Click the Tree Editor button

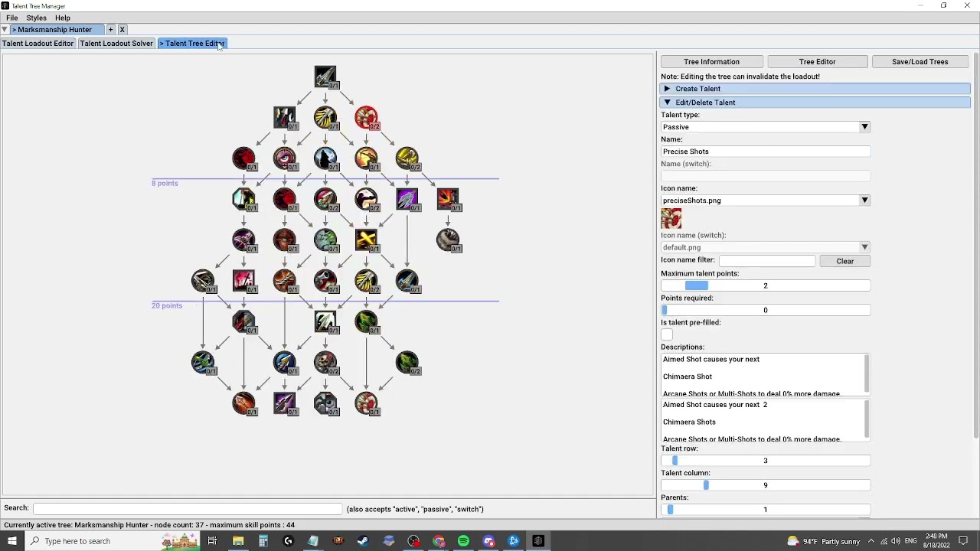[x=817, y=62]
